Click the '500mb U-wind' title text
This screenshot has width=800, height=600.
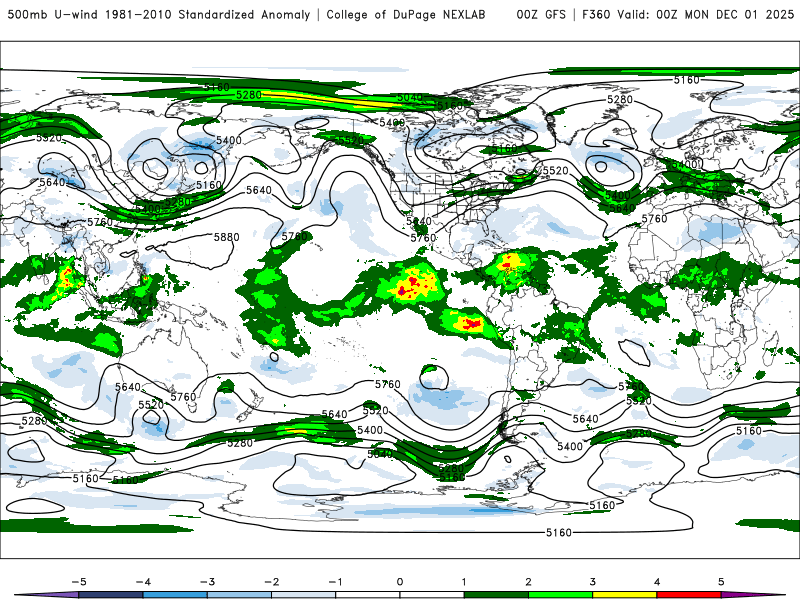(x=53, y=14)
